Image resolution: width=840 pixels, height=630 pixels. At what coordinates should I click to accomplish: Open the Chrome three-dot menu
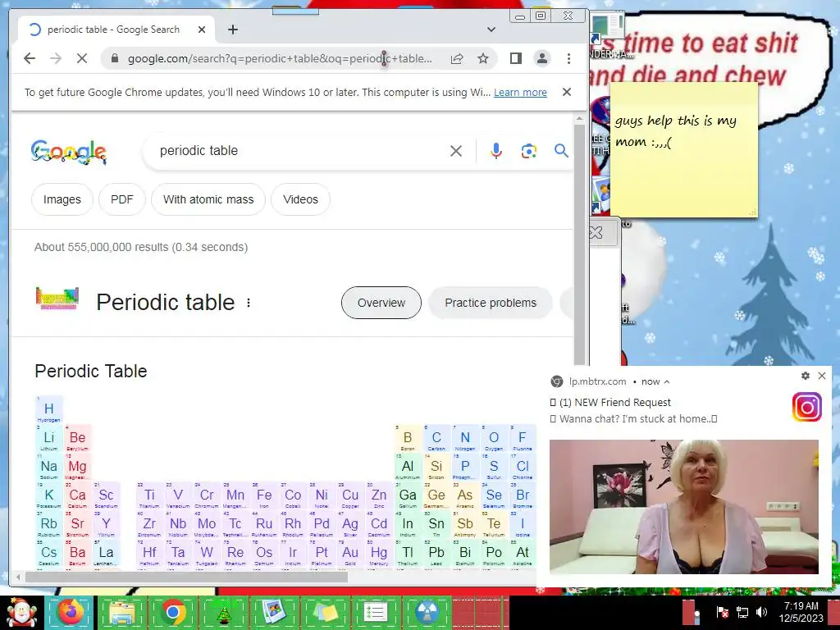coord(569,58)
